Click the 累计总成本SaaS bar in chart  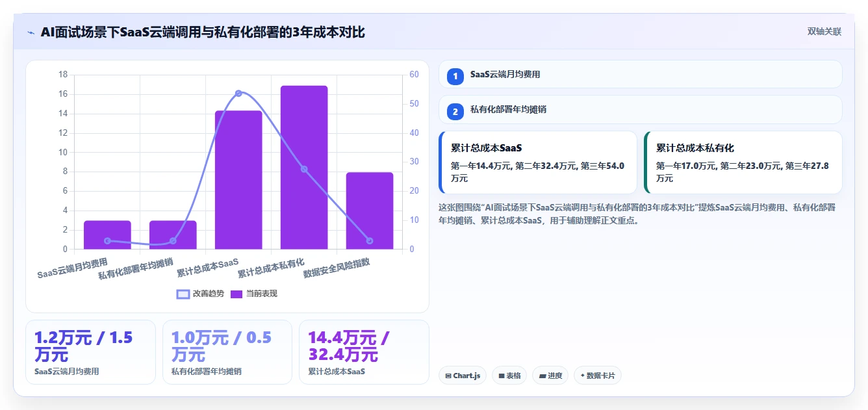point(238,180)
